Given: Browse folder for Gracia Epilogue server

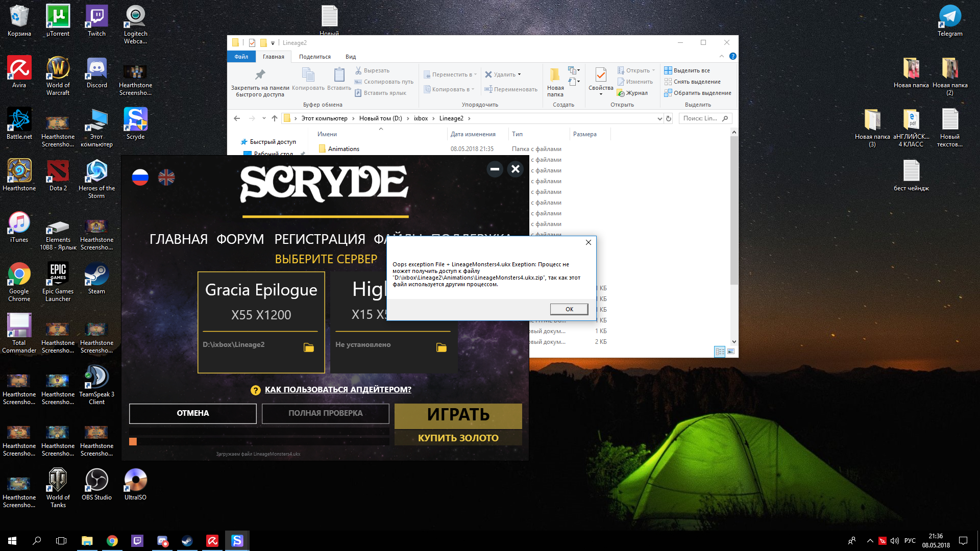Looking at the screenshot, I should click(309, 347).
